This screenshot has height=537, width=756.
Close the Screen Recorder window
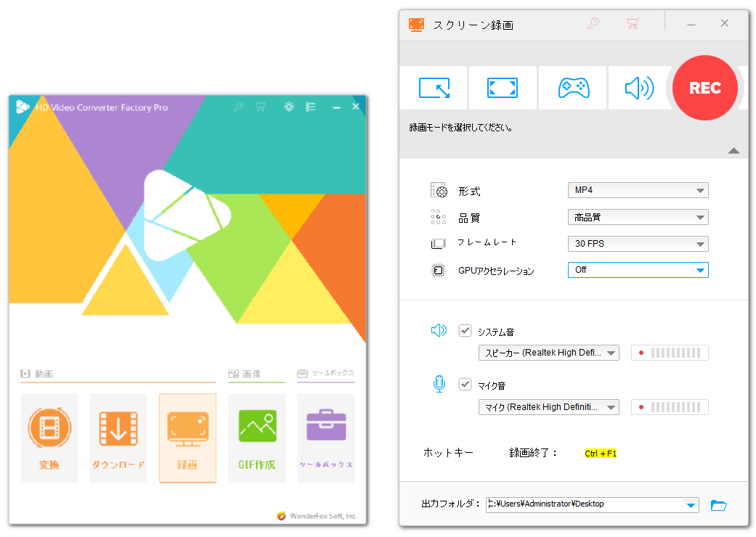[724, 23]
